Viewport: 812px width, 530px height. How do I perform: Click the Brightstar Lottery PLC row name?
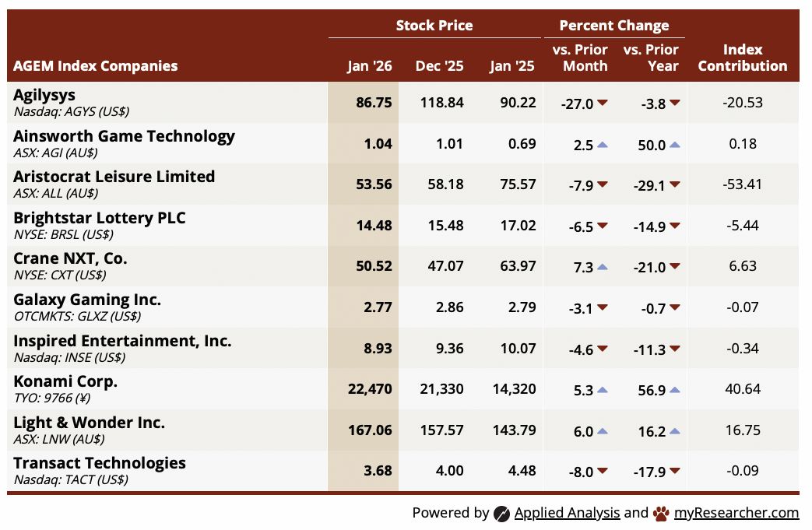[x=99, y=218]
